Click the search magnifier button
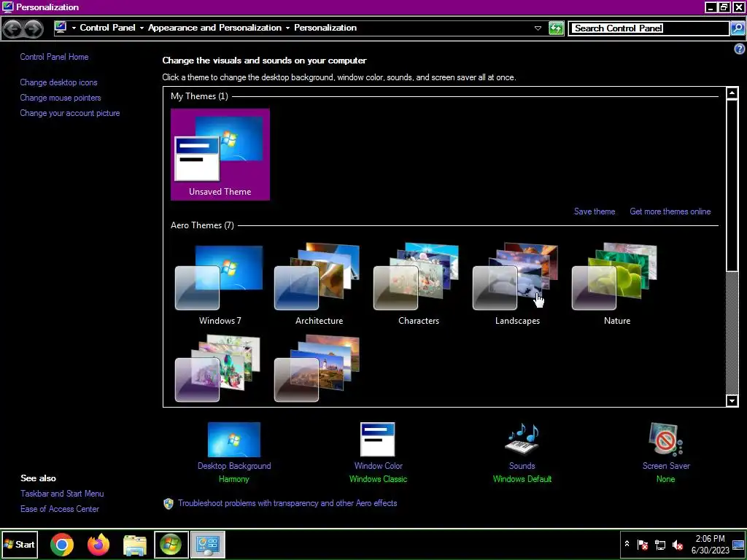Image resolution: width=747 pixels, height=560 pixels. click(738, 28)
